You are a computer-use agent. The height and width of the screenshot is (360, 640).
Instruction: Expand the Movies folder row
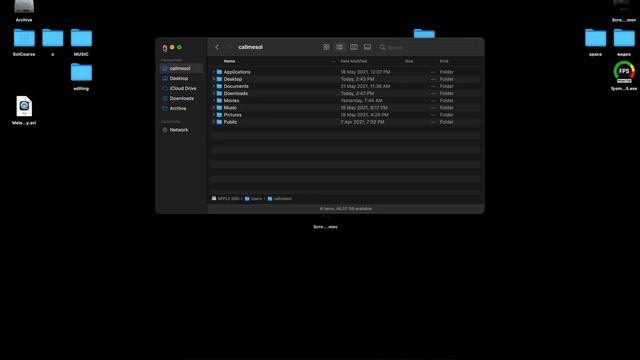click(x=214, y=100)
